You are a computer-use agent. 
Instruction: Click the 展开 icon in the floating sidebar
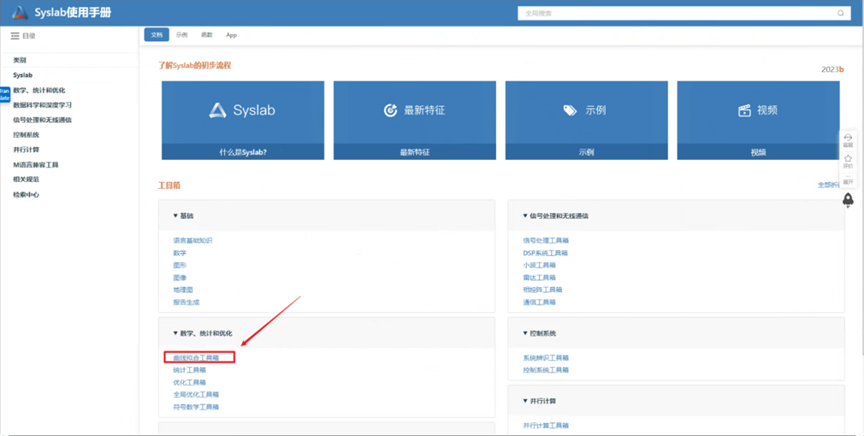coord(847,180)
